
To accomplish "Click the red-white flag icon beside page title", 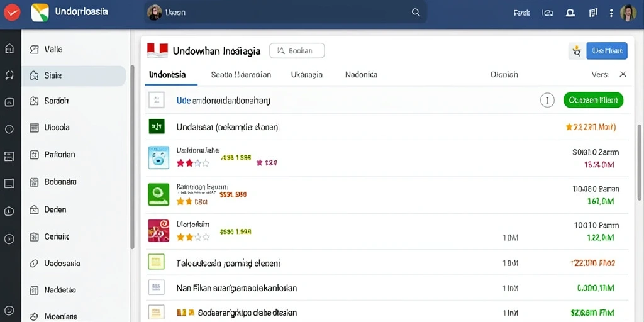I will click(x=157, y=50).
